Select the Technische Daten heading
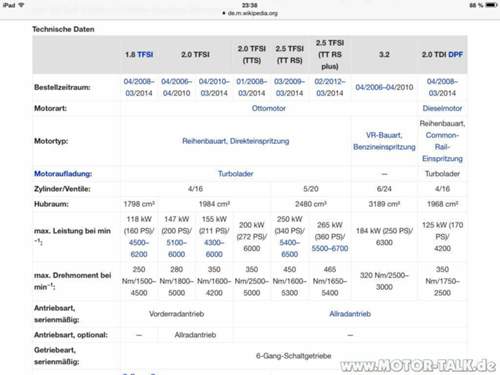 (x=63, y=29)
